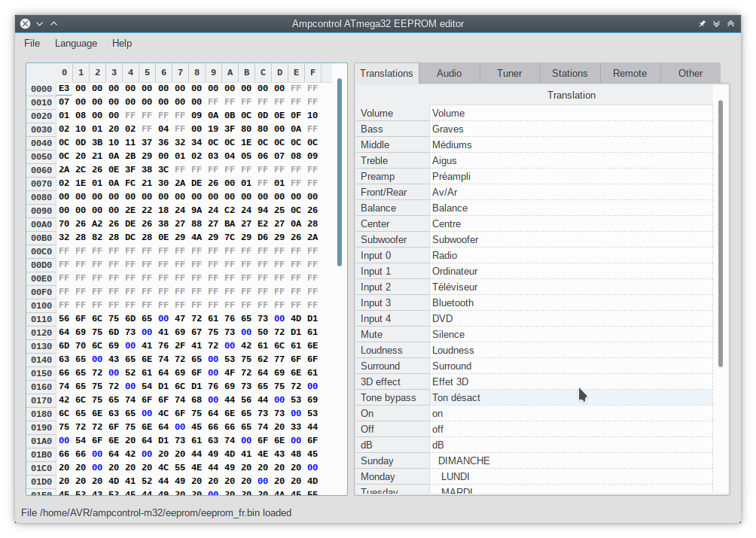Edit the 'Préampli' translation cell
Viewport: 756px width, 538px height.
(x=571, y=176)
